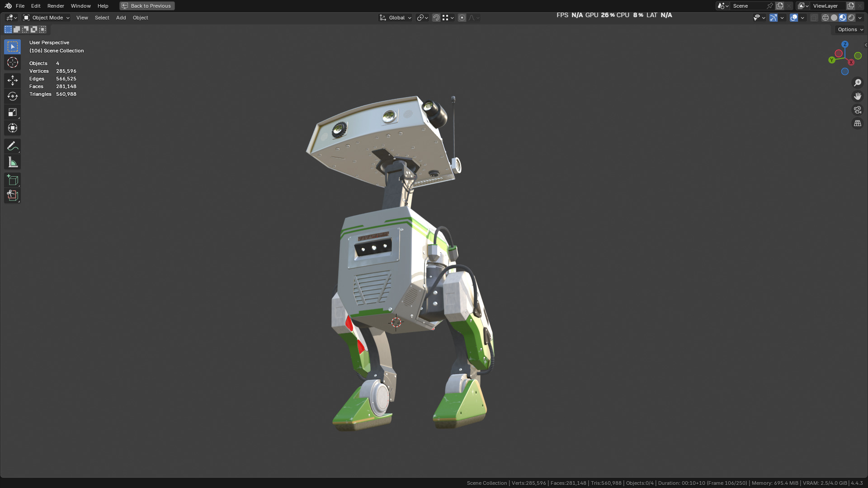This screenshot has width=868, height=488.
Task: Toggle Show Gizmo button
Action: (774, 18)
